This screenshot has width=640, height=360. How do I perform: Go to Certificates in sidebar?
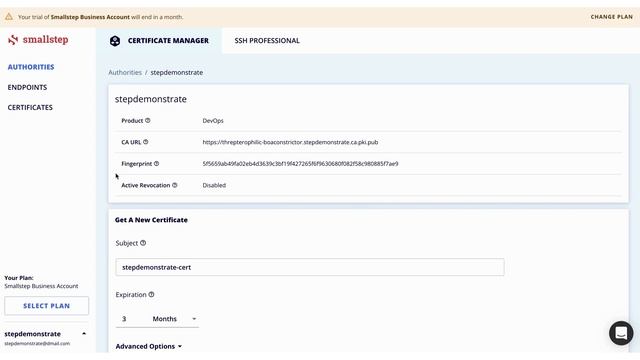[x=30, y=107]
